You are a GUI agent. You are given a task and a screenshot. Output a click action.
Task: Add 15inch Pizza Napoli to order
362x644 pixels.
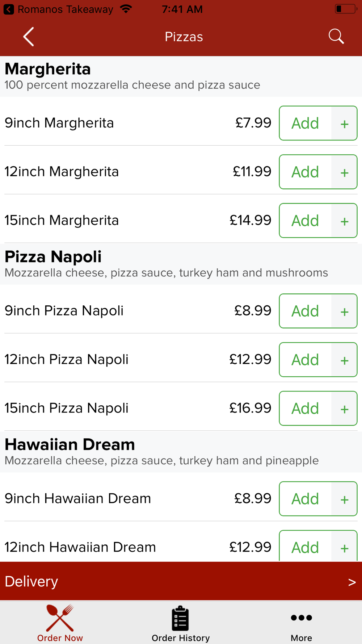tap(305, 409)
